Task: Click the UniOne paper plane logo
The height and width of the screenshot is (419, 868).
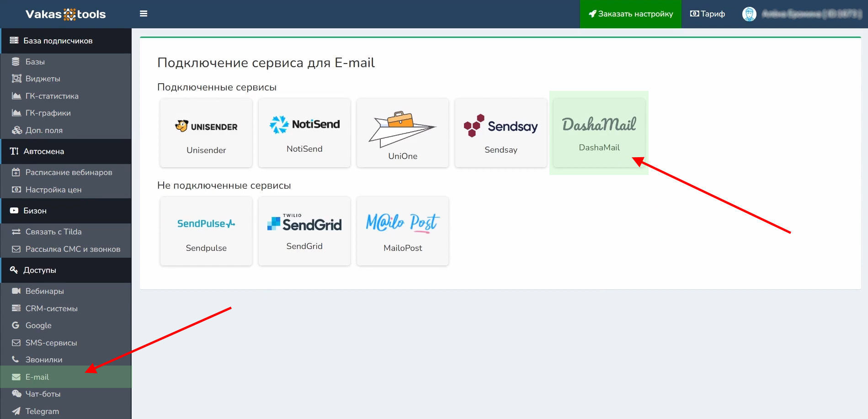Action: pos(402,129)
